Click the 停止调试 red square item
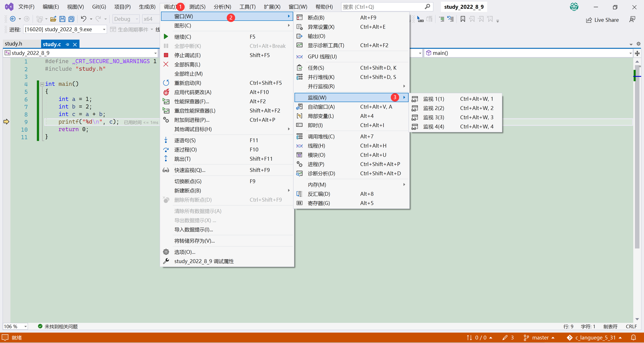The width and height of the screenshot is (644, 343). [187, 55]
